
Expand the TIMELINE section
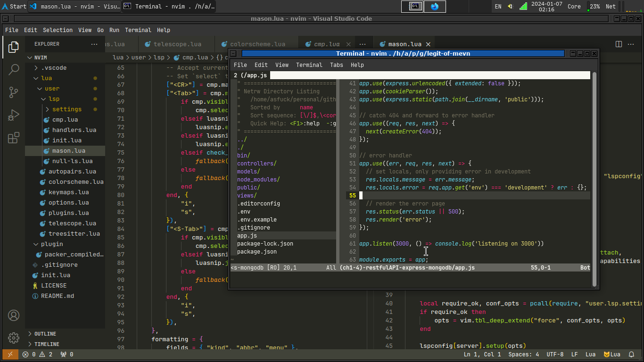[x=46, y=344]
